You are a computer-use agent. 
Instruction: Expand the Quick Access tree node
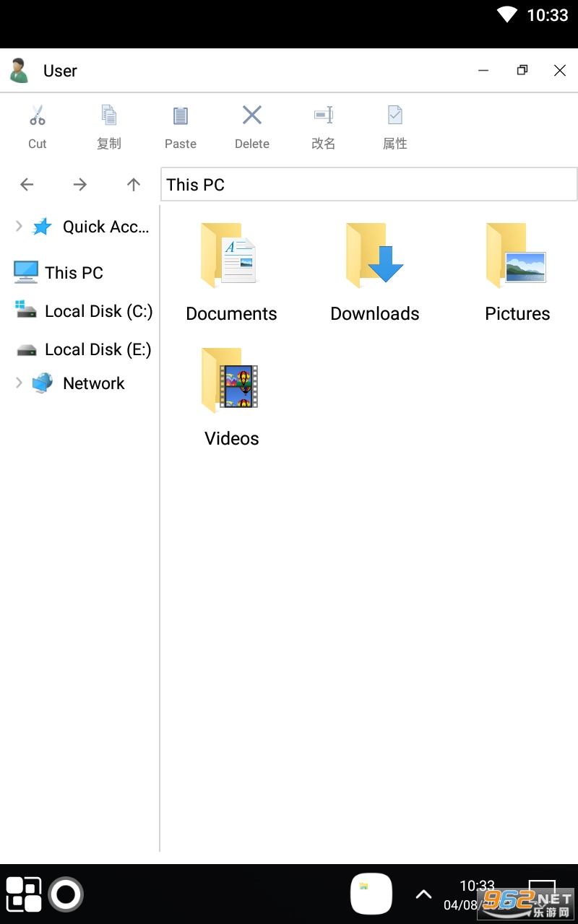tap(19, 227)
